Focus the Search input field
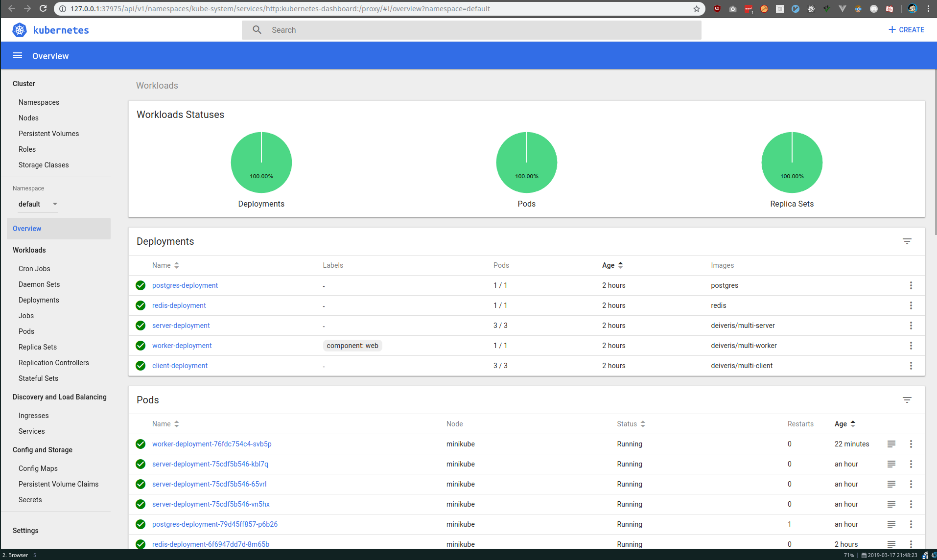Viewport: 937px width, 560px height. coord(471,30)
